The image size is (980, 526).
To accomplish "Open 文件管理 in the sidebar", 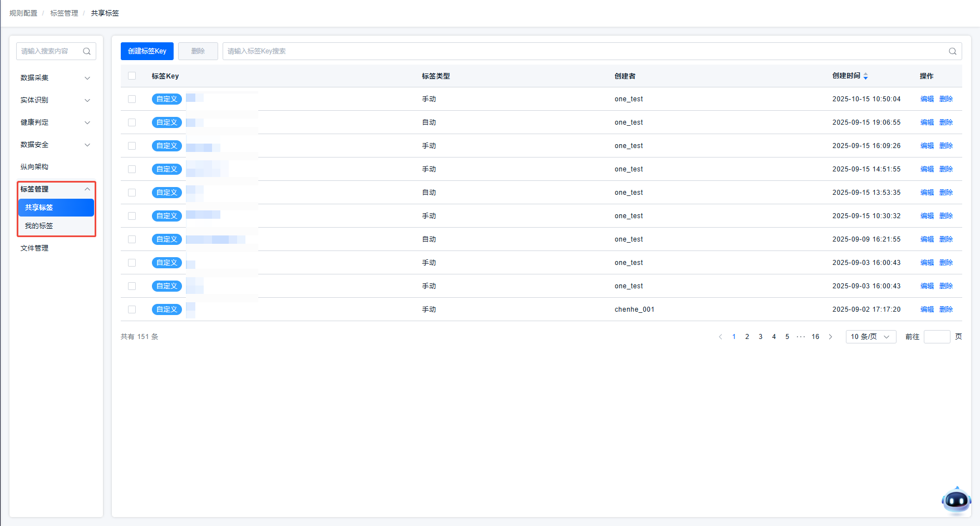I will [x=35, y=248].
